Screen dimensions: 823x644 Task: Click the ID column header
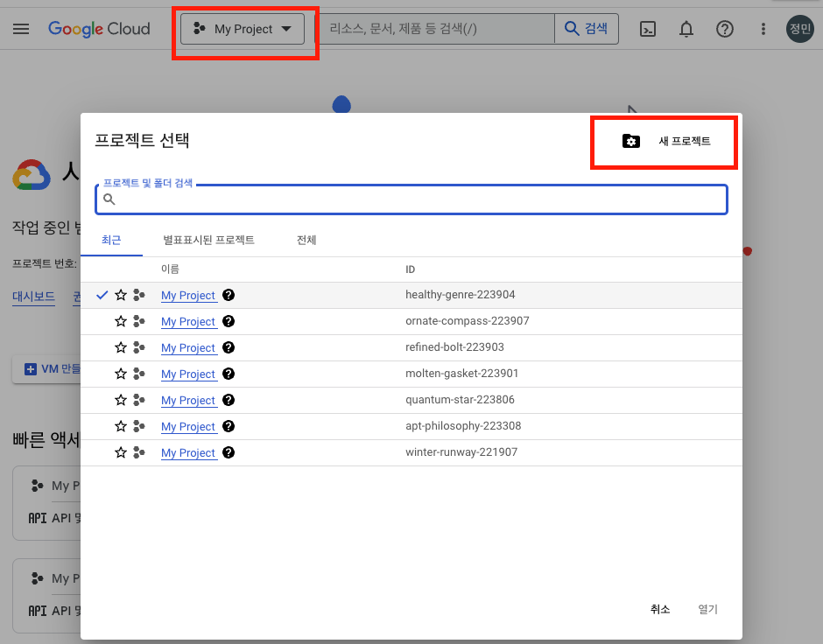410,269
